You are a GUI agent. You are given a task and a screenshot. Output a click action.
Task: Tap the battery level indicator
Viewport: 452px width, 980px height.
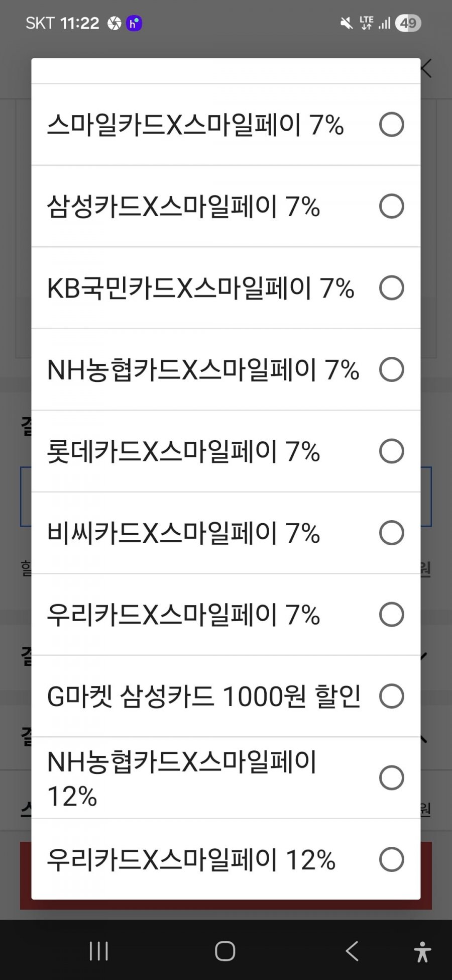408,23
